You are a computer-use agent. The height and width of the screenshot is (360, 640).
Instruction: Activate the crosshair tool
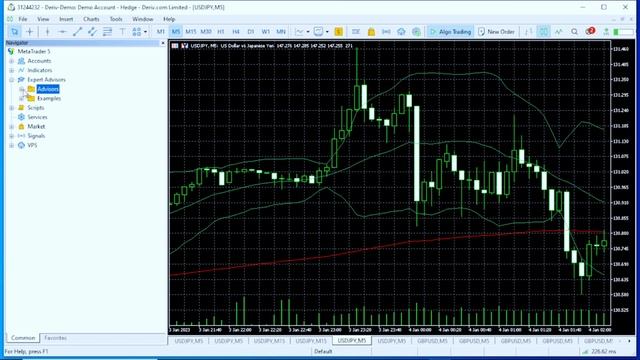pyautogui.click(x=30, y=32)
